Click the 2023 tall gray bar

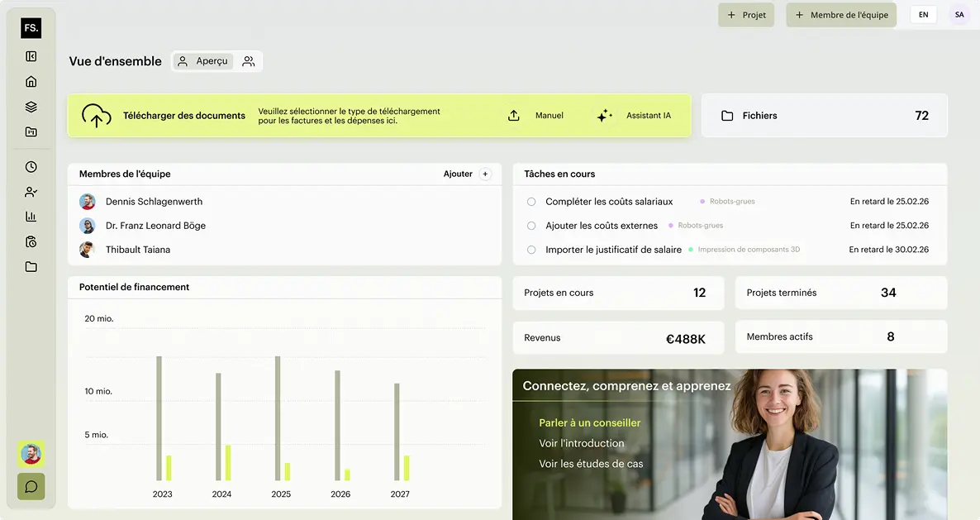point(159,418)
